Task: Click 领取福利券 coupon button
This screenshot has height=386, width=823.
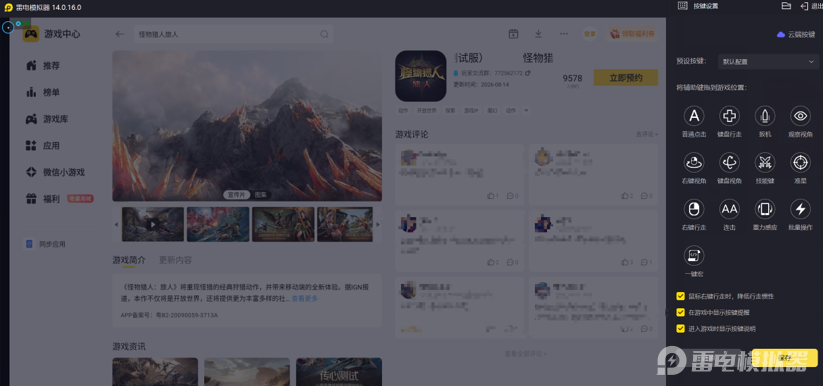Action: pos(631,34)
